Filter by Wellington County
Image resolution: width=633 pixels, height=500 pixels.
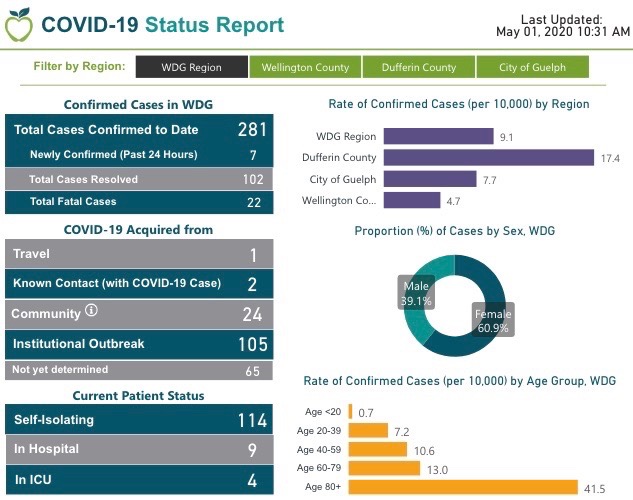305,67
